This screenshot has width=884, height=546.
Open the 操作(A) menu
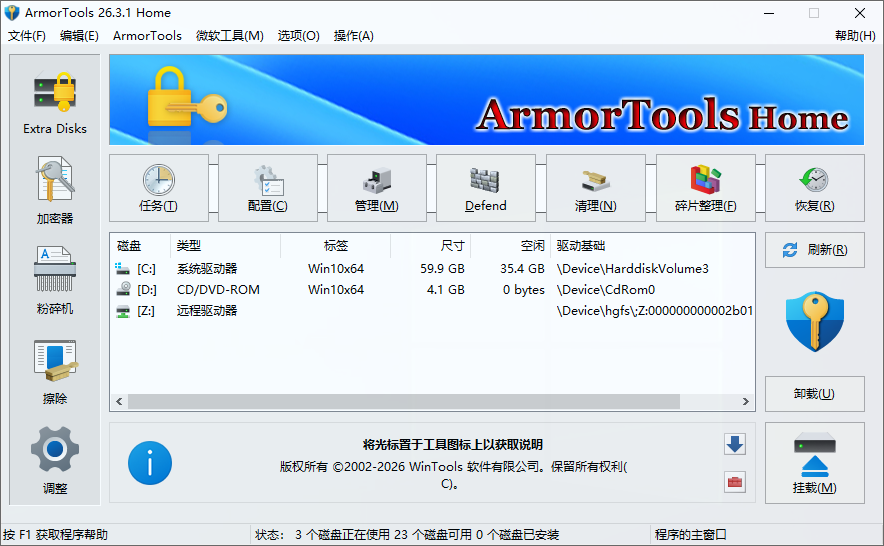pyautogui.click(x=353, y=36)
